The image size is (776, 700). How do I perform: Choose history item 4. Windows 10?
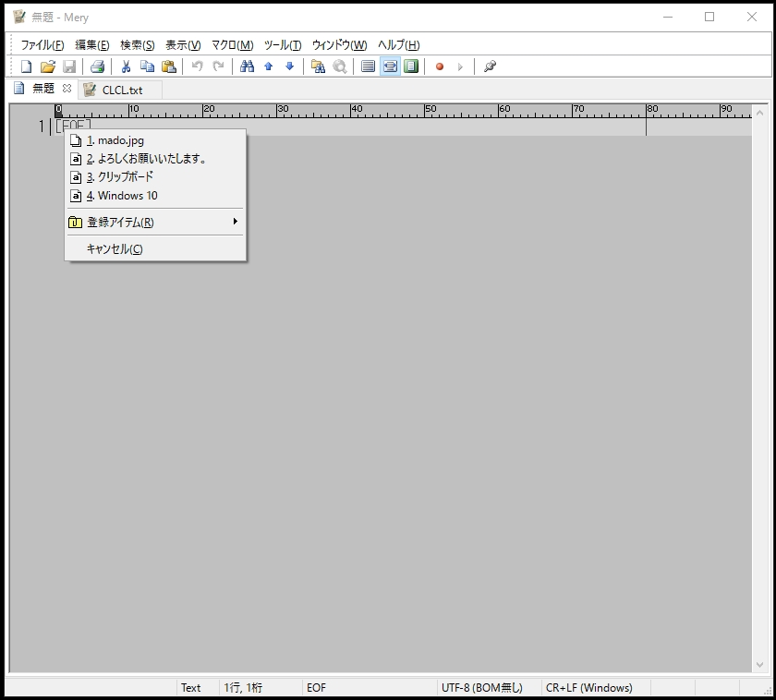tap(155, 196)
